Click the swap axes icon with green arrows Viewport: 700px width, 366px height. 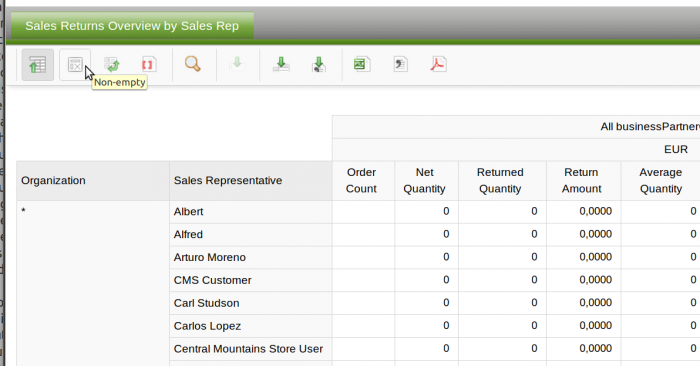[x=112, y=65]
